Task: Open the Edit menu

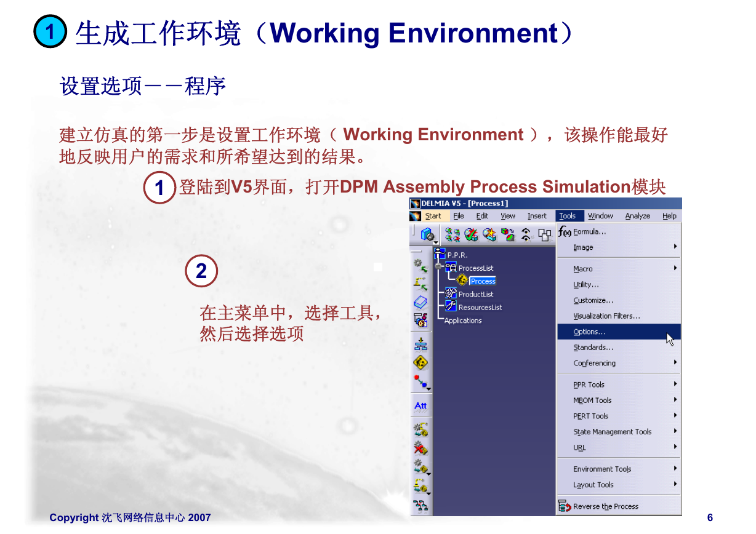Action: [x=482, y=216]
